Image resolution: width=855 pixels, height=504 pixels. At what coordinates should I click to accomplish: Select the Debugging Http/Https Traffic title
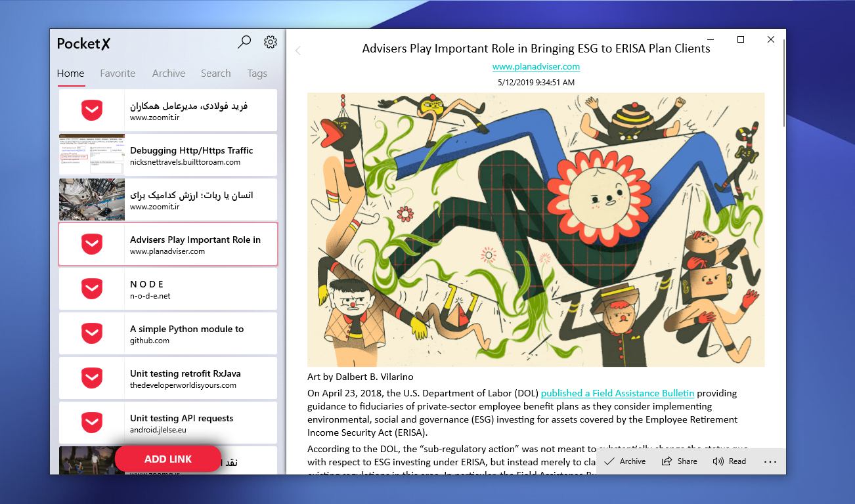pyautogui.click(x=191, y=150)
